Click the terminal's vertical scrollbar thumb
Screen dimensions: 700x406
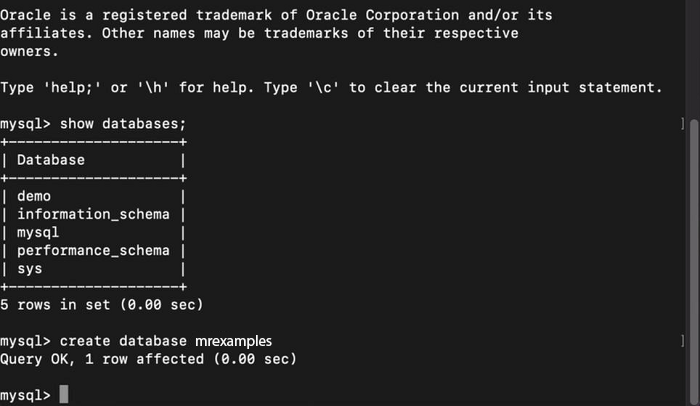[x=694, y=264]
